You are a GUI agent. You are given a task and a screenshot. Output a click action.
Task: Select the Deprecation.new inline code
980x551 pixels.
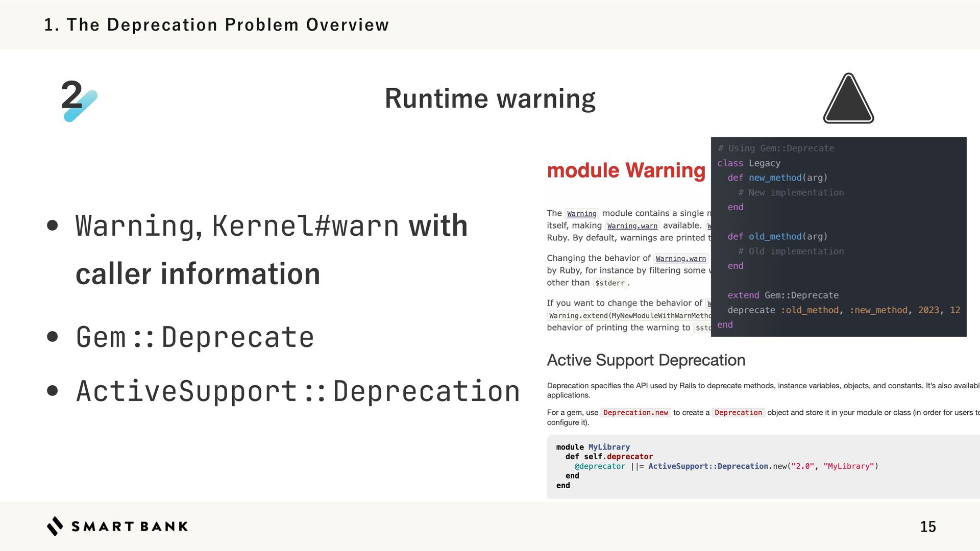(x=635, y=413)
